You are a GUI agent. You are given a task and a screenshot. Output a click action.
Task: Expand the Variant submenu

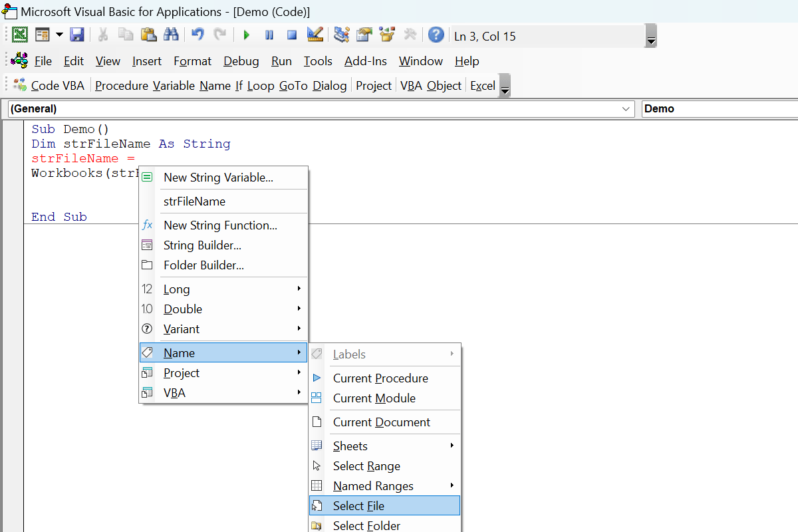223,329
